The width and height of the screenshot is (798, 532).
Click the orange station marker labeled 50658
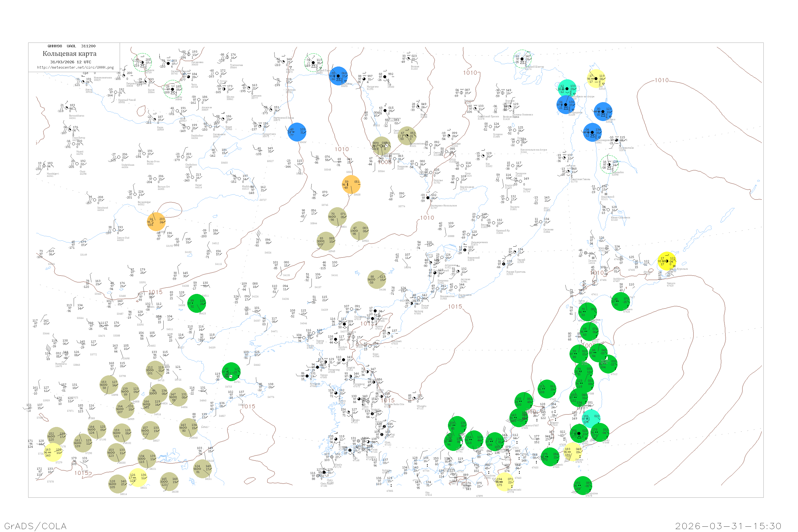(x=351, y=185)
